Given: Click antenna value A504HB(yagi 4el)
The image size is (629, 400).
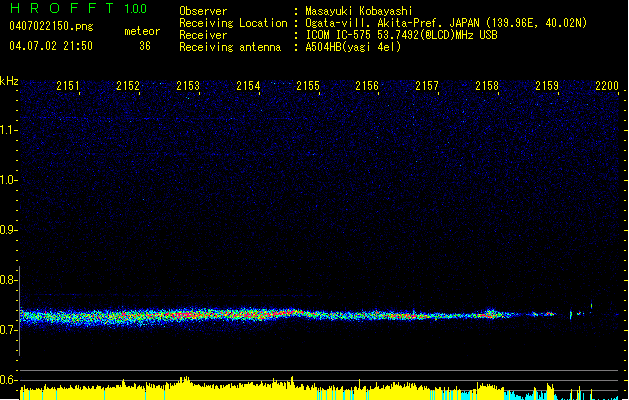Looking at the screenshot, I should [x=353, y=47].
